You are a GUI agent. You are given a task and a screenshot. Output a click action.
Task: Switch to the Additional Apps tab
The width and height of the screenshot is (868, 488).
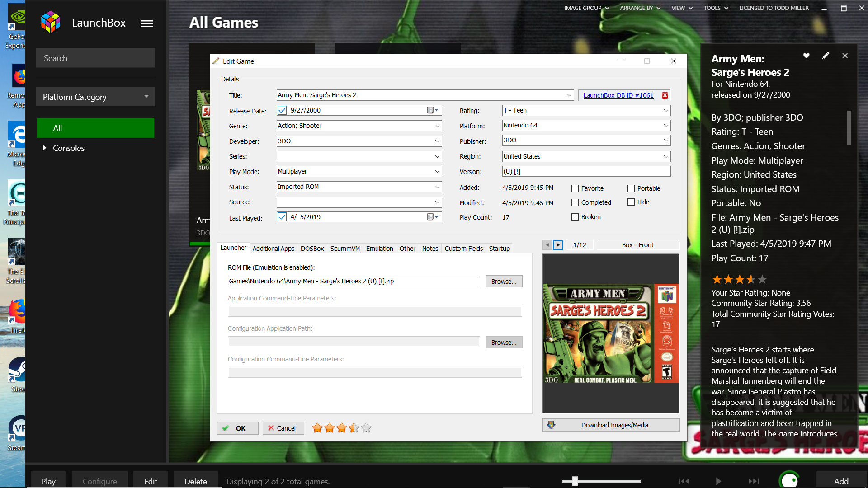[x=273, y=249]
